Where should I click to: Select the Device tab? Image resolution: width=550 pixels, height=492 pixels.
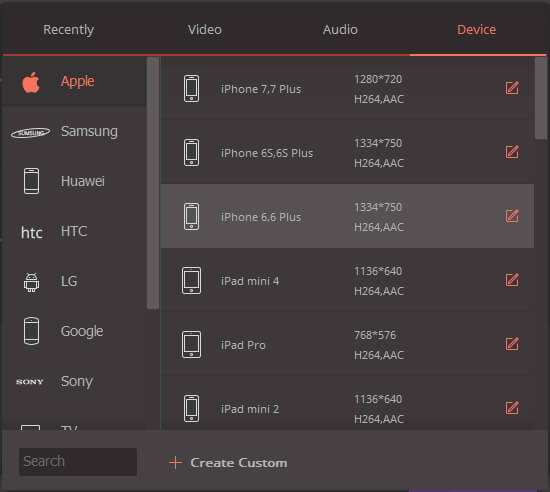tap(476, 30)
